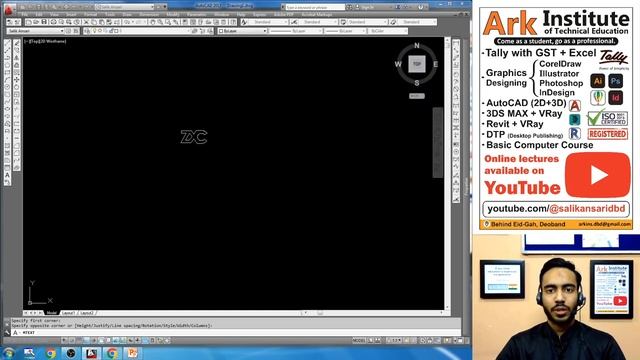Open the Dimension Style dropdown

click(318, 22)
